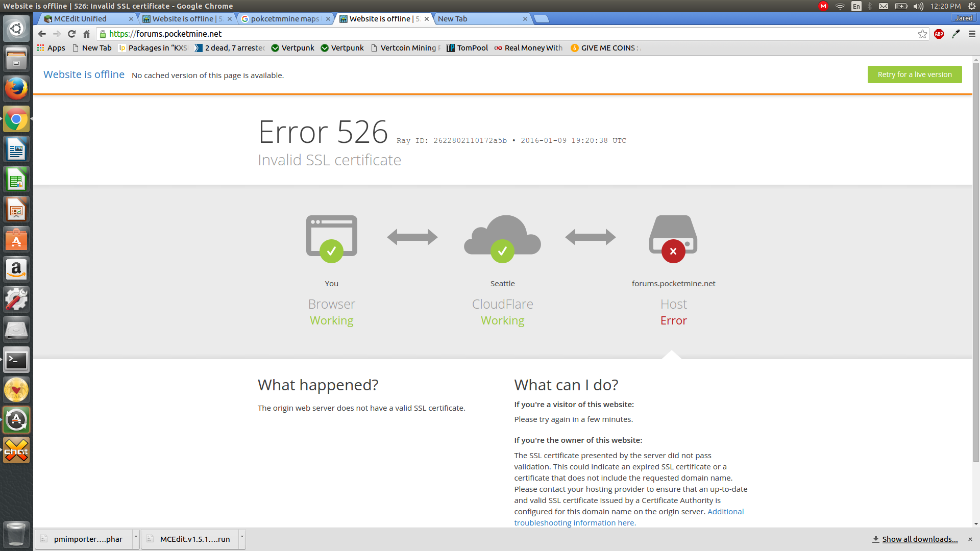Image resolution: width=980 pixels, height=551 pixels.
Task: Open LibreOffice Writer from dock
Action: point(16,149)
